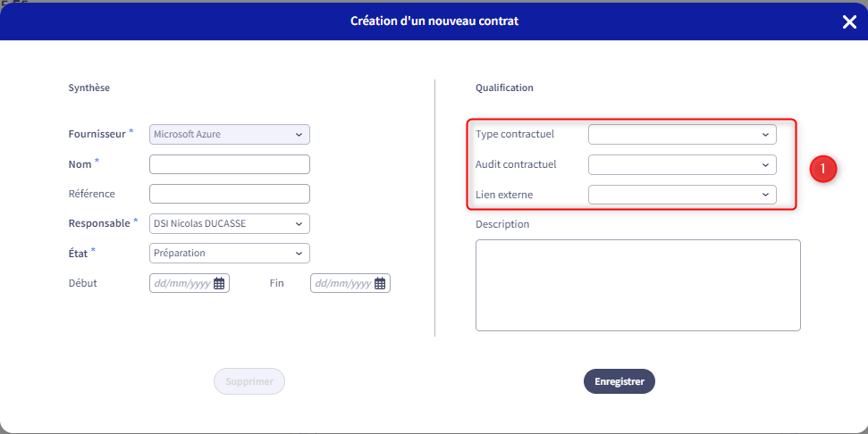Open the Début calendar date picker icon
This screenshot has width=868, height=434.
(219, 283)
